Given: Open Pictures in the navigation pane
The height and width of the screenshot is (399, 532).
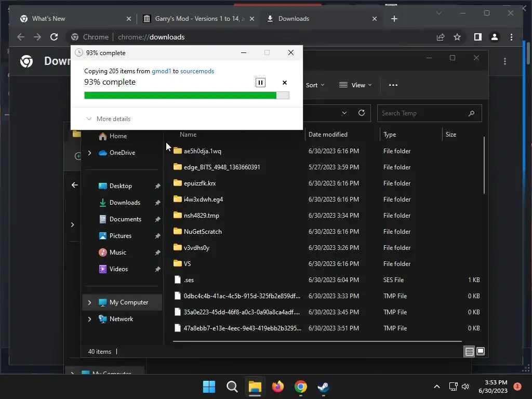Looking at the screenshot, I should click(121, 236).
